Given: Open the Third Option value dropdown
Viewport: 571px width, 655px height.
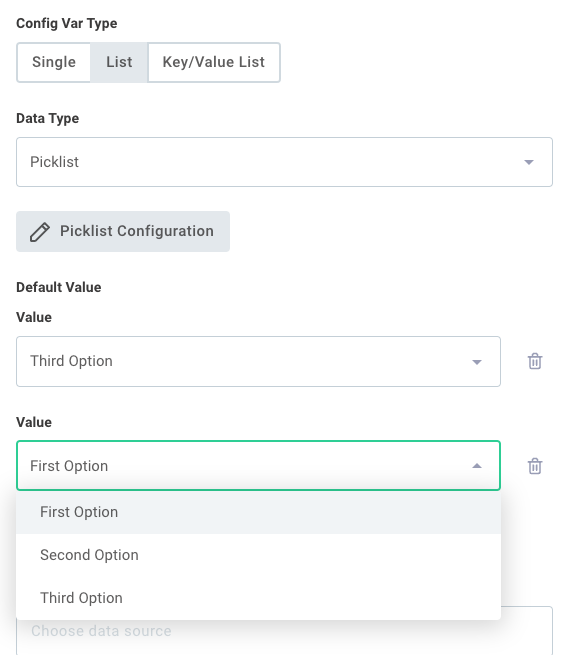Looking at the screenshot, I should (258, 361).
